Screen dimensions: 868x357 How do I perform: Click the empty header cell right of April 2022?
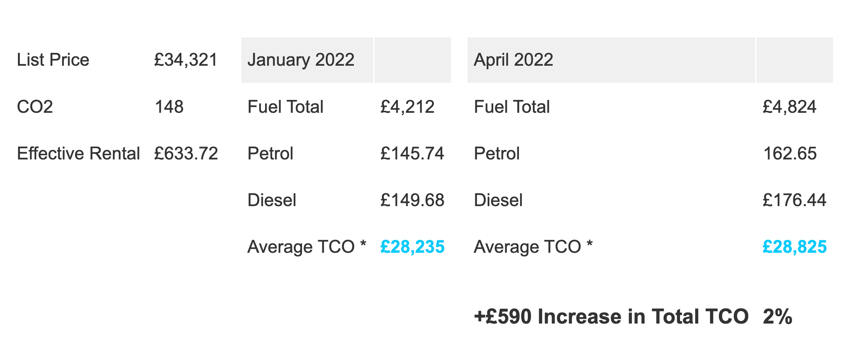(x=794, y=60)
